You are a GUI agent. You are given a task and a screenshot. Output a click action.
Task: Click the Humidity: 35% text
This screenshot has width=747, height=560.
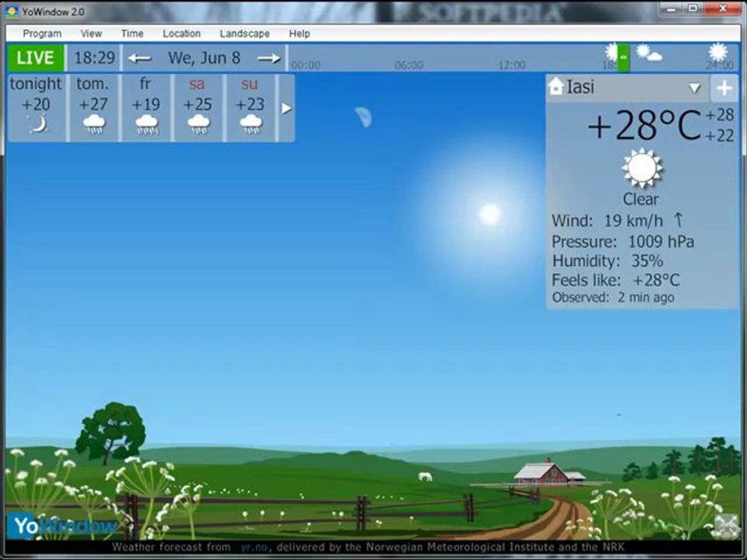[608, 261]
